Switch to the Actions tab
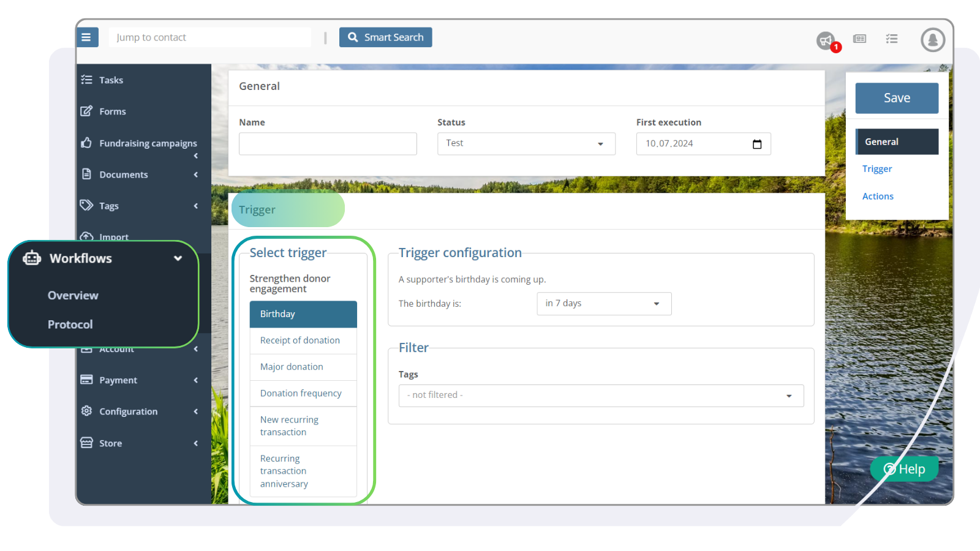 point(878,196)
